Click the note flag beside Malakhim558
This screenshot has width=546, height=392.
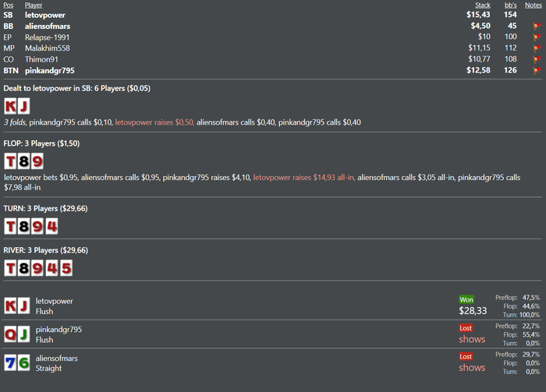click(536, 48)
